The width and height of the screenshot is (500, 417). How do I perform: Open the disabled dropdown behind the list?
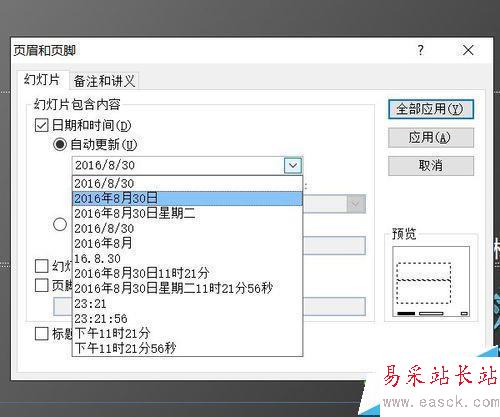pyautogui.click(x=356, y=204)
